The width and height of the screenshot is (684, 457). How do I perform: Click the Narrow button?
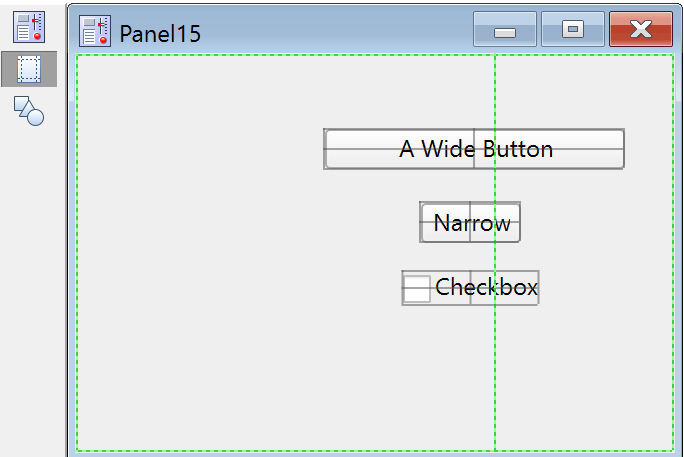[x=470, y=222]
